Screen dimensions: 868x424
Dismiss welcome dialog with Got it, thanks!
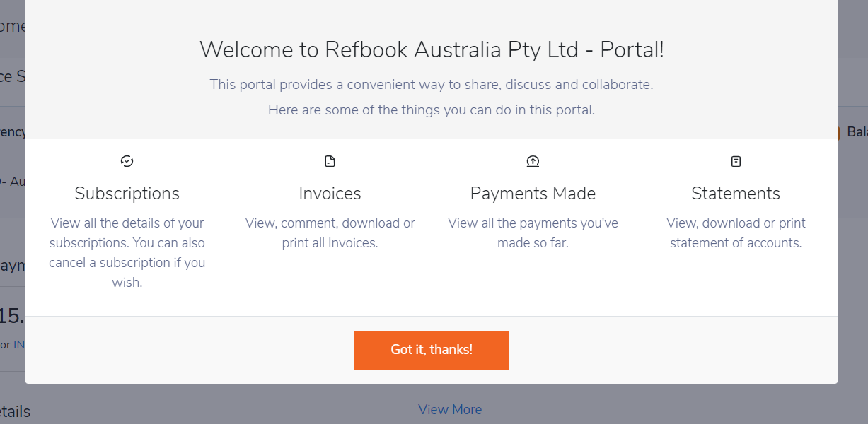tap(432, 350)
